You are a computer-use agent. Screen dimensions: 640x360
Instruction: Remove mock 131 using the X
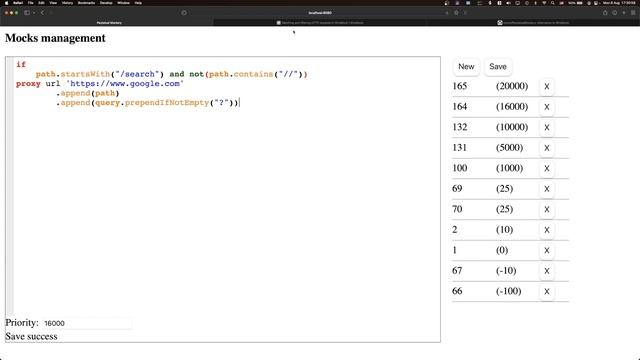tap(547, 148)
